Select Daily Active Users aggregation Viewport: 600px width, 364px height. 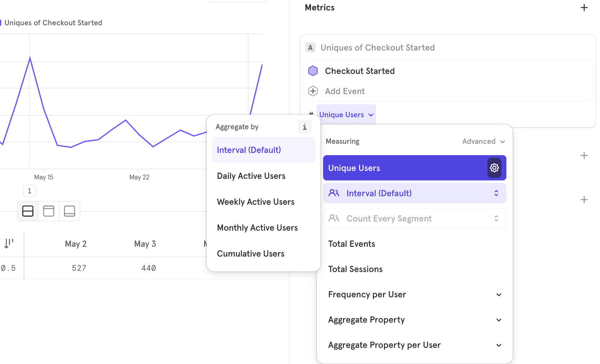[251, 176]
